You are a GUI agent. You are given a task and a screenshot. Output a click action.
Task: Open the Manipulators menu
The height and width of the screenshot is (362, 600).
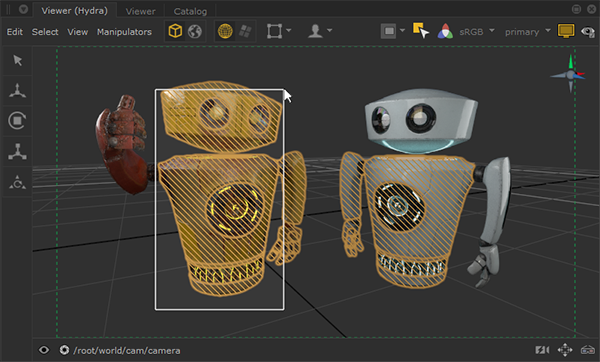point(124,32)
